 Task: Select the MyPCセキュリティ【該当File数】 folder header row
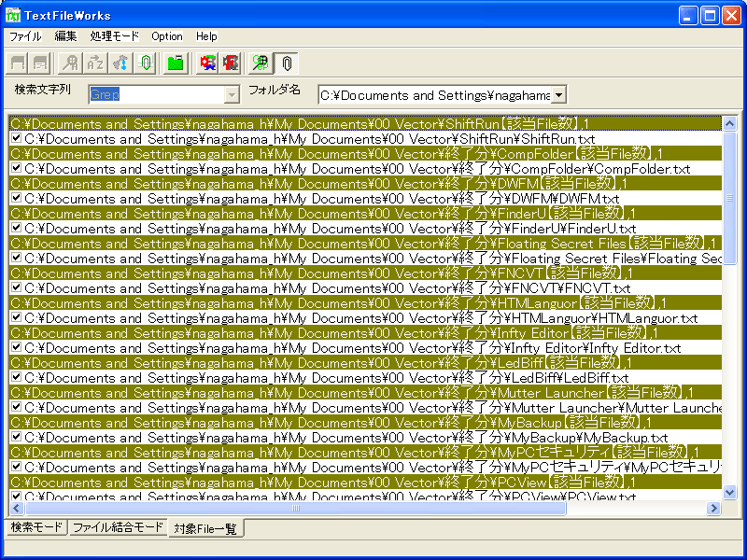pos(365,452)
